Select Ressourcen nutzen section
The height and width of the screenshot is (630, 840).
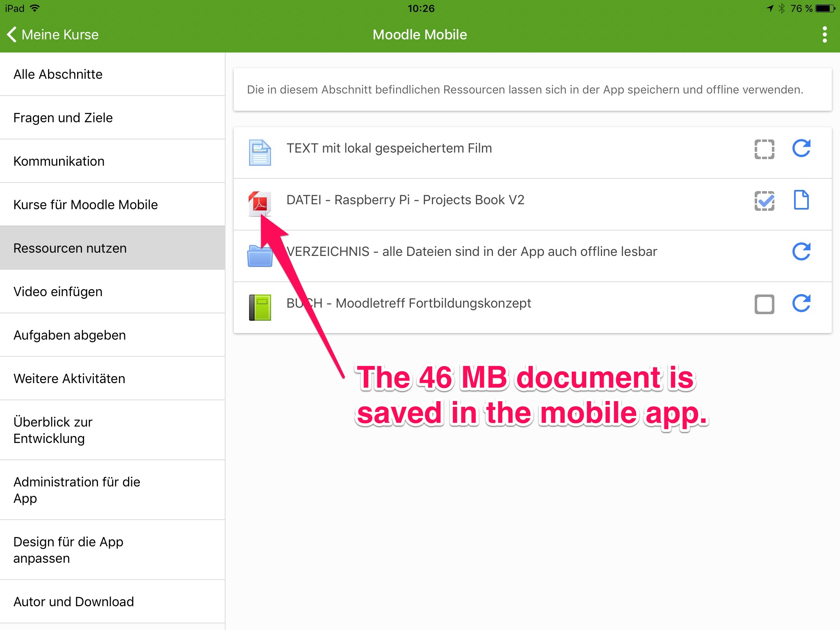pyautogui.click(x=112, y=248)
